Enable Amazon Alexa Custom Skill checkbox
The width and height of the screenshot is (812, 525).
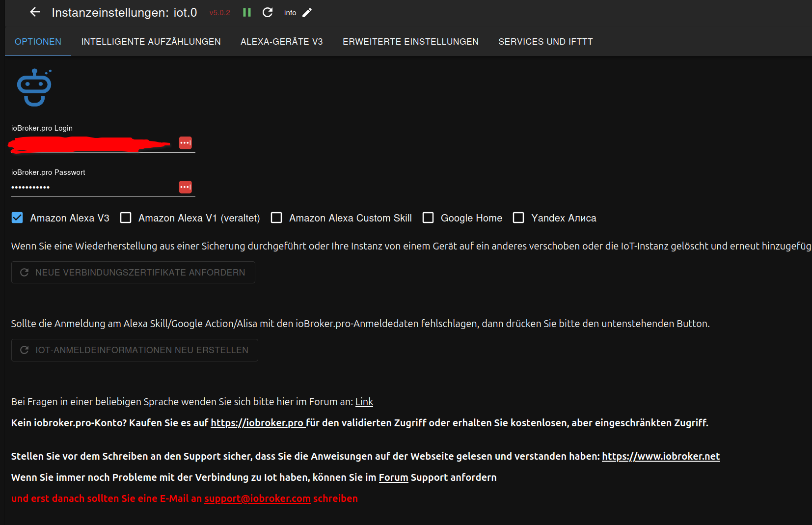(276, 218)
